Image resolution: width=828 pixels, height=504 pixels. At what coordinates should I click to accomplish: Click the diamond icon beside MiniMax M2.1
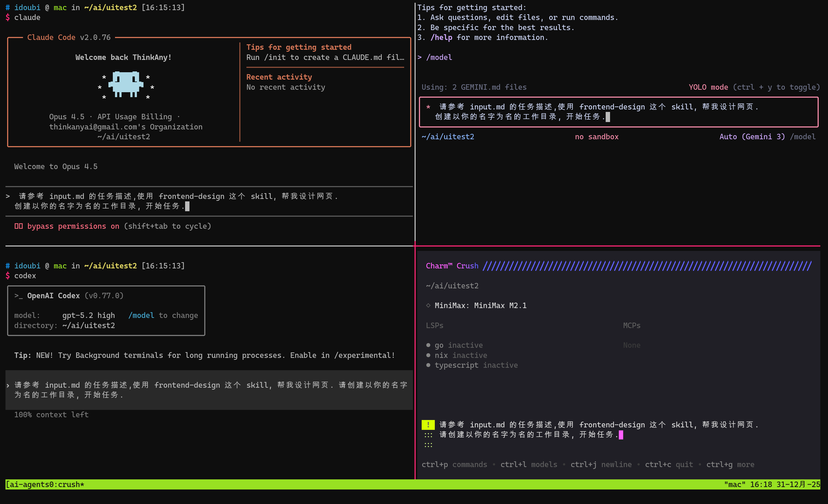click(x=428, y=306)
